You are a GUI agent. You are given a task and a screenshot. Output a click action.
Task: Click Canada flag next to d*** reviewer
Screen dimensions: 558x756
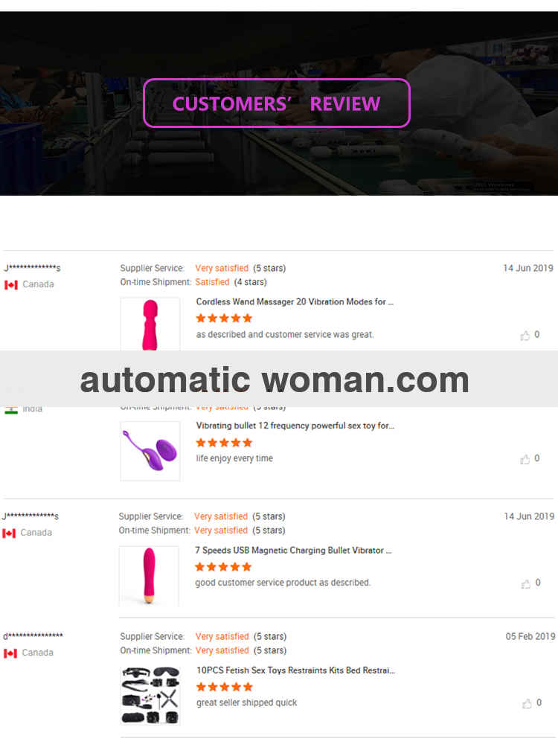tap(10, 653)
